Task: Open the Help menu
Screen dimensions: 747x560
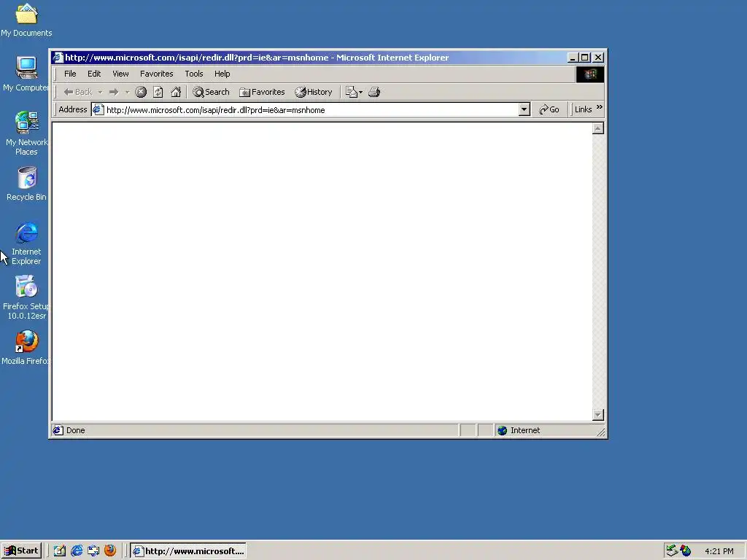Action: tap(222, 74)
